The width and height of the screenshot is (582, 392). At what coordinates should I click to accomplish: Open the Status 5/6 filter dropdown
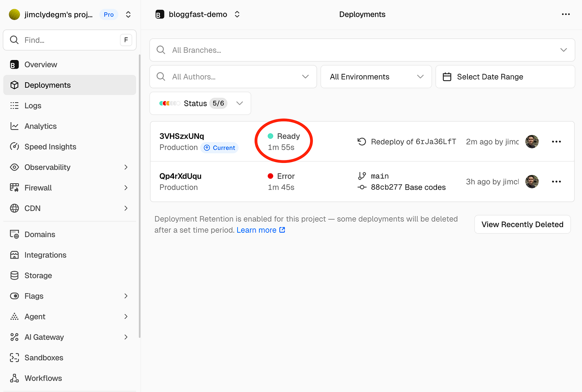click(200, 103)
